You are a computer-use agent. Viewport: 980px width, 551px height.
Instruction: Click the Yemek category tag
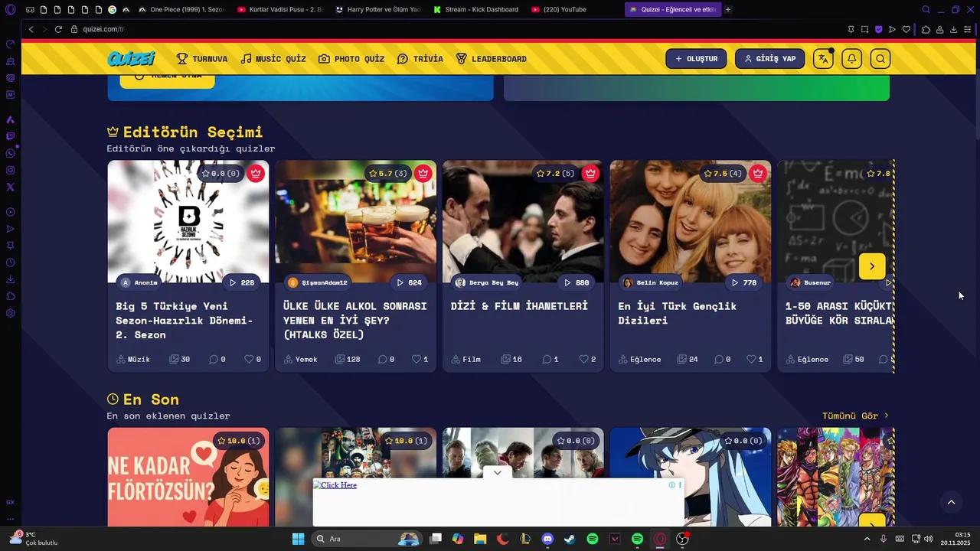click(x=300, y=359)
